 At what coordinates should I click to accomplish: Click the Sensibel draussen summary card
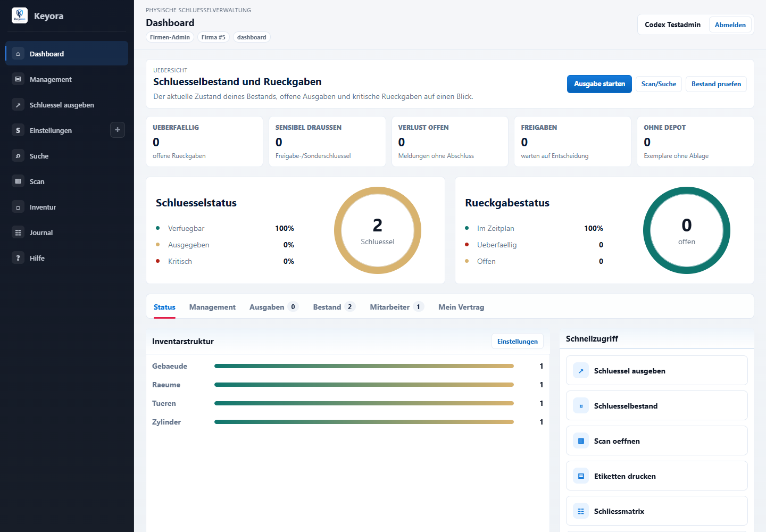[327, 142]
